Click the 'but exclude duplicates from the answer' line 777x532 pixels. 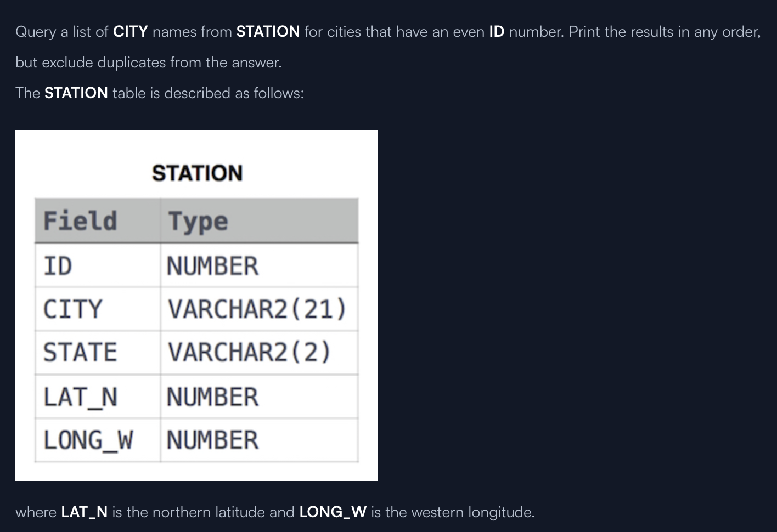point(148,63)
